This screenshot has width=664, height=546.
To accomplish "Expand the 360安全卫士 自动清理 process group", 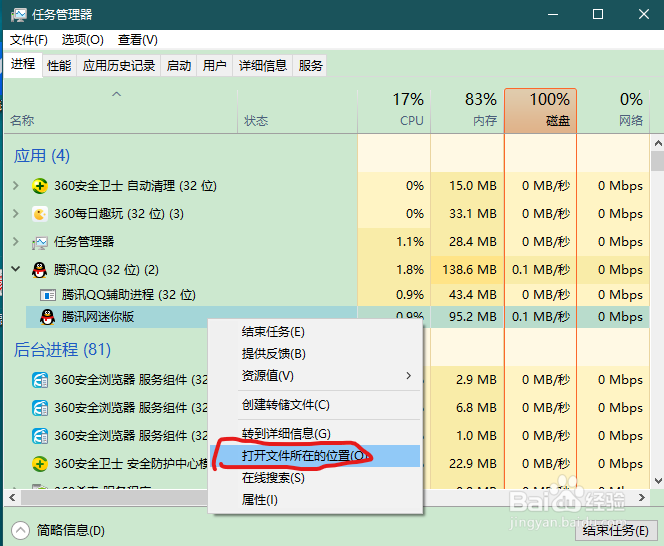I will click(16, 186).
